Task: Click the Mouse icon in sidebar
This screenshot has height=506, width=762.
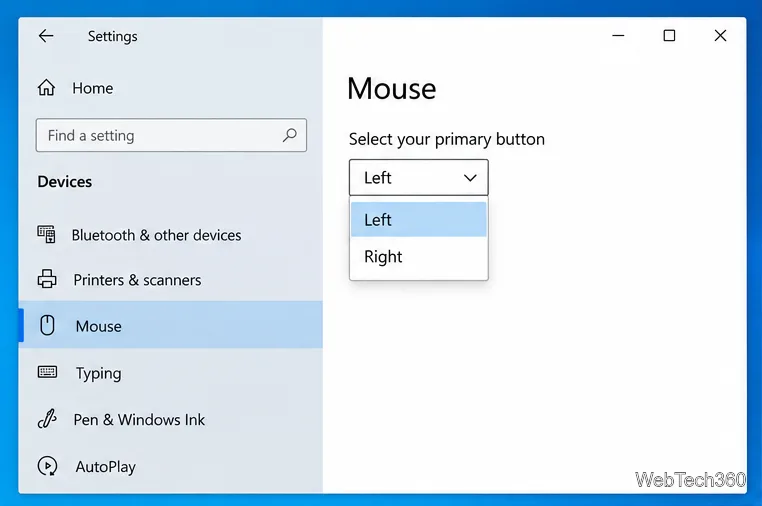Action: click(x=47, y=325)
